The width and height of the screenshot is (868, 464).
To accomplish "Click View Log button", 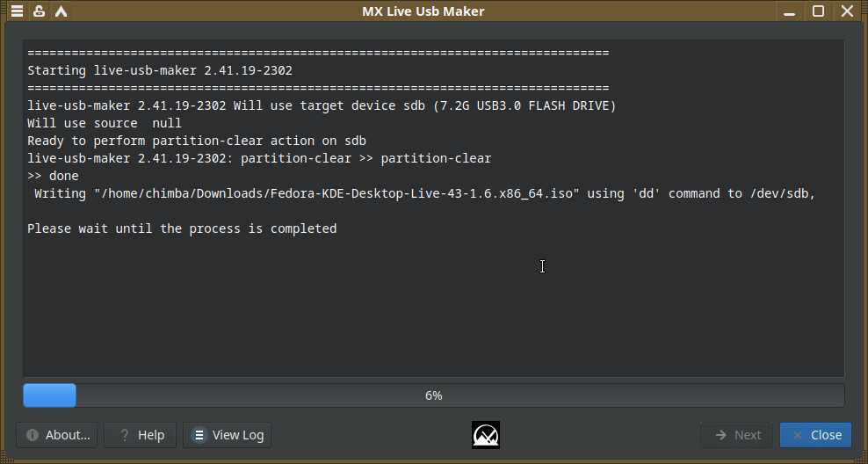I will (x=227, y=435).
